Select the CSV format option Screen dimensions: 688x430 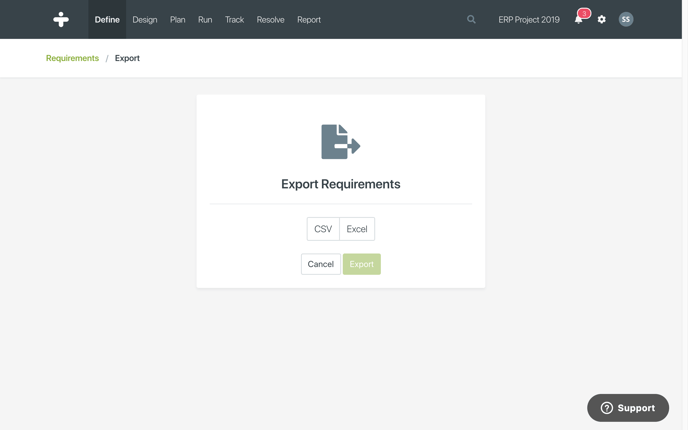(323, 229)
